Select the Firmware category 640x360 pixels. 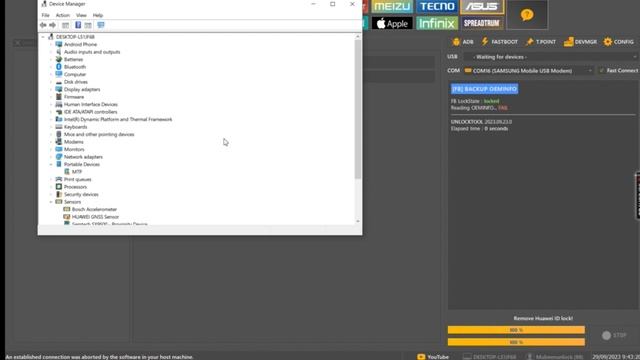tap(73, 97)
